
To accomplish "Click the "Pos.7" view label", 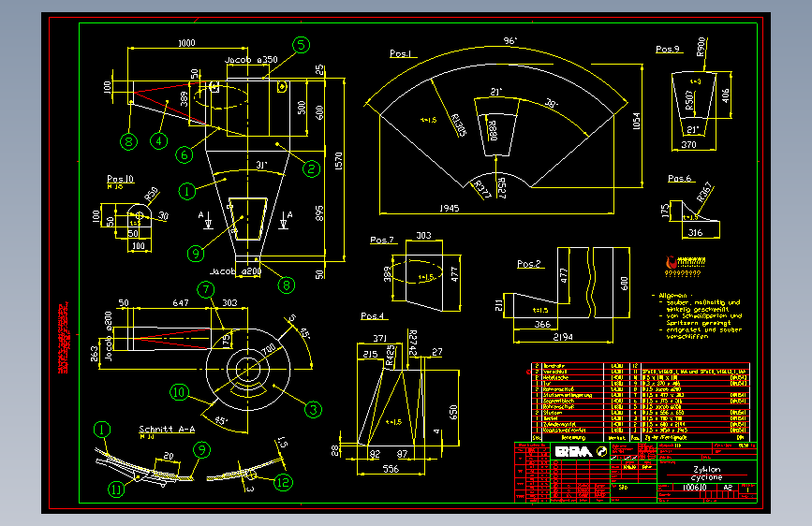I will point(382,240).
